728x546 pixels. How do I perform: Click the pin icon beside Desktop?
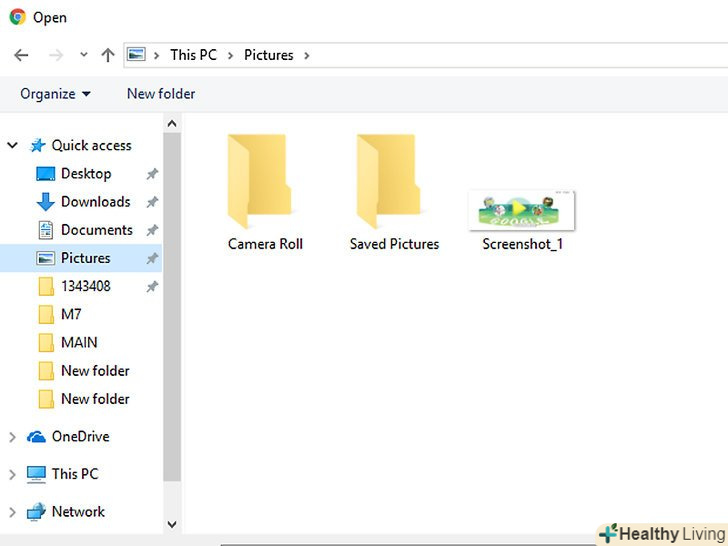(x=152, y=174)
